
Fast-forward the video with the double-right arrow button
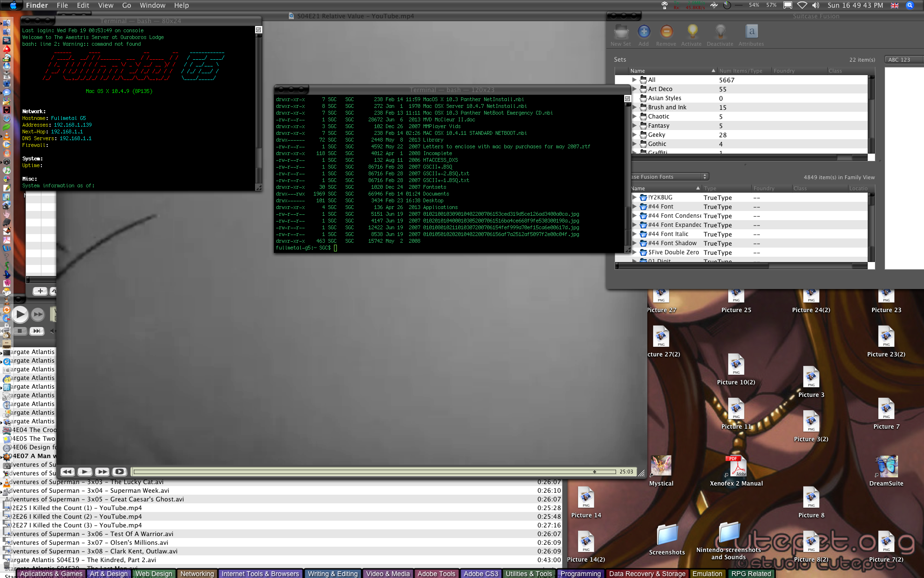pyautogui.click(x=102, y=472)
